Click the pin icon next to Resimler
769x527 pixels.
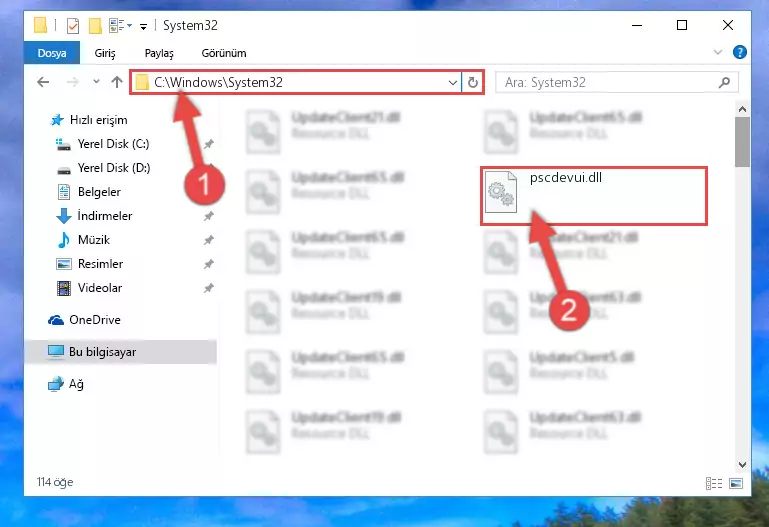pyautogui.click(x=209, y=264)
